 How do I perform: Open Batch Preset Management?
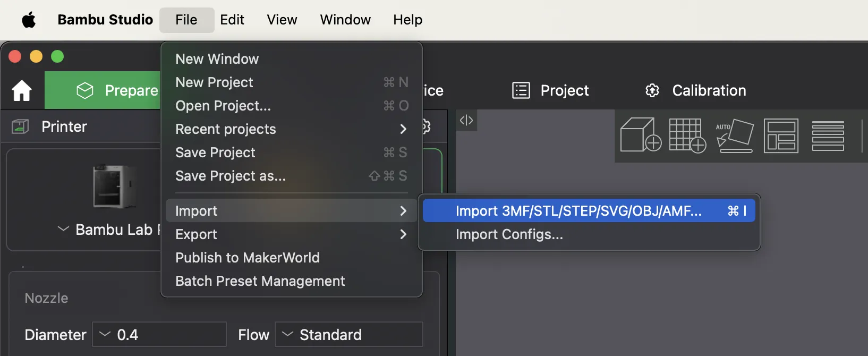click(291, 281)
